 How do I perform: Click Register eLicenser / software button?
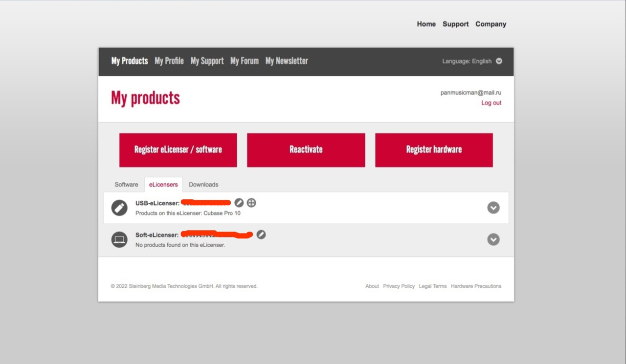(178, 150)
